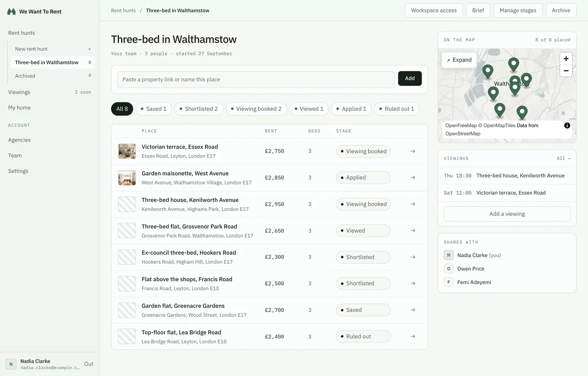This screenshot has height=376, width=588.
Task: Click the plus icon beside New rent hunt
Action: 90,49
